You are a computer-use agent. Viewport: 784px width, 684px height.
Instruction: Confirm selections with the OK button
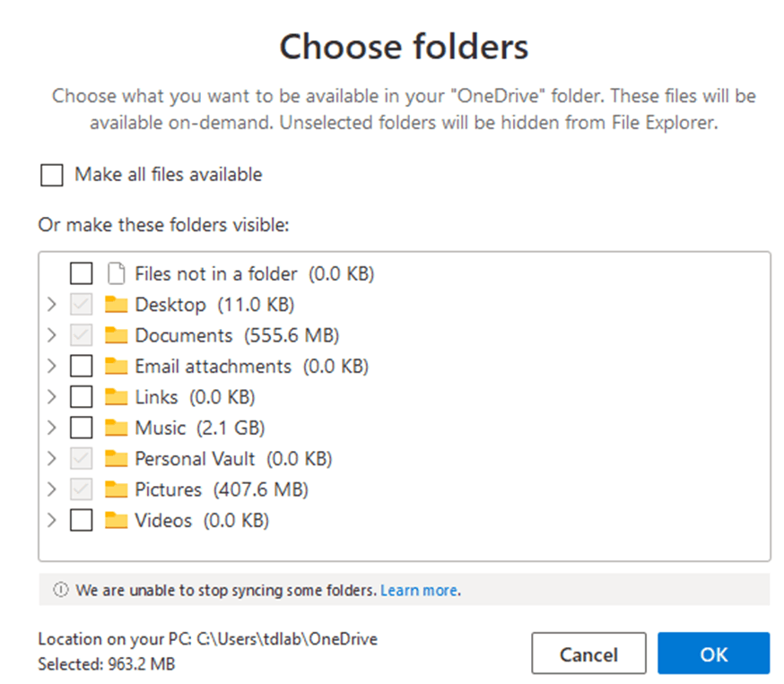[x=713, y=654]
